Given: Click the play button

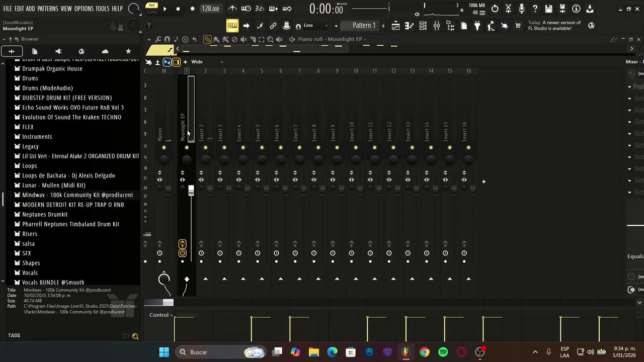Looking at the screenshot, I should tap(165, 9).
